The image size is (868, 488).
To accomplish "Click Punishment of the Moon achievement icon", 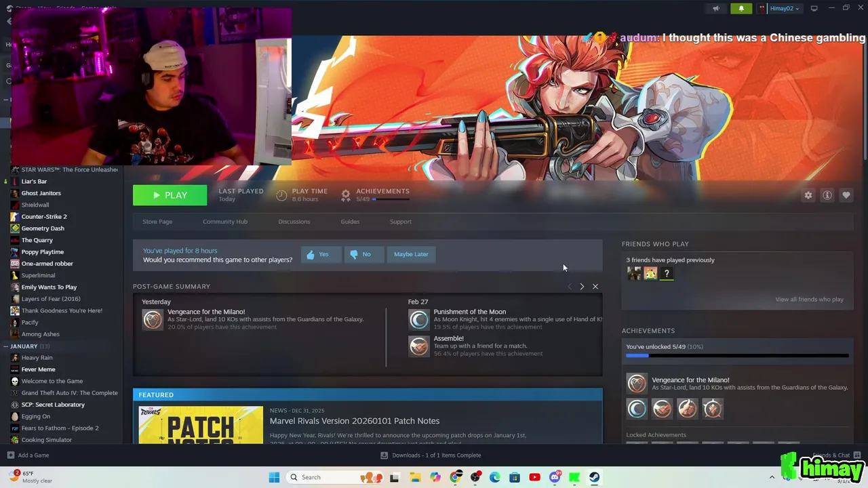I will 419,319.
